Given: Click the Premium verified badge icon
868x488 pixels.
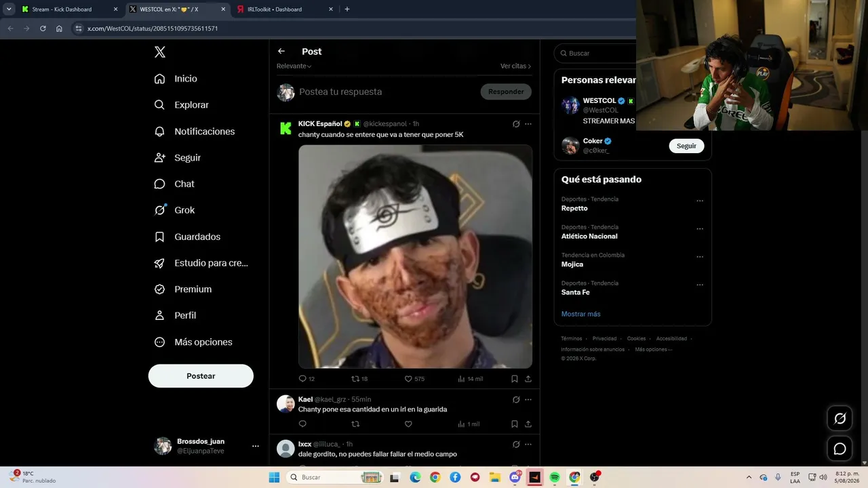Looking at the screenshot, I should [159, 289].
